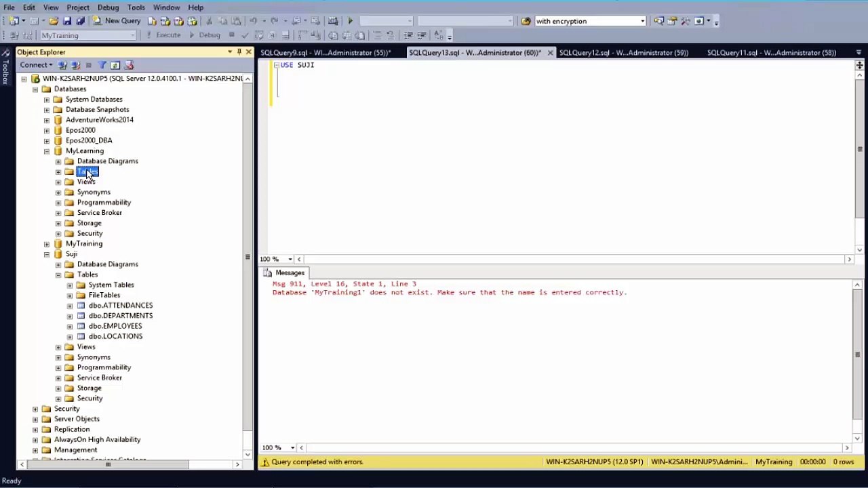Click the split-window handle icon in the editor
The height and width of the screenshot is (488, 868).
coord(859,65)
